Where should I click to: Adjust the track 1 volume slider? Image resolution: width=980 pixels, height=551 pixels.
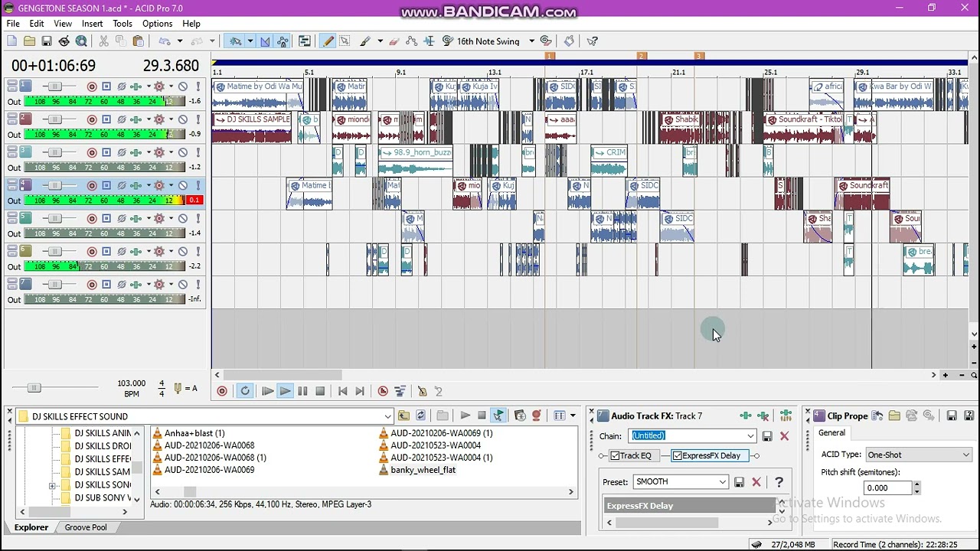tap(54, 86)
